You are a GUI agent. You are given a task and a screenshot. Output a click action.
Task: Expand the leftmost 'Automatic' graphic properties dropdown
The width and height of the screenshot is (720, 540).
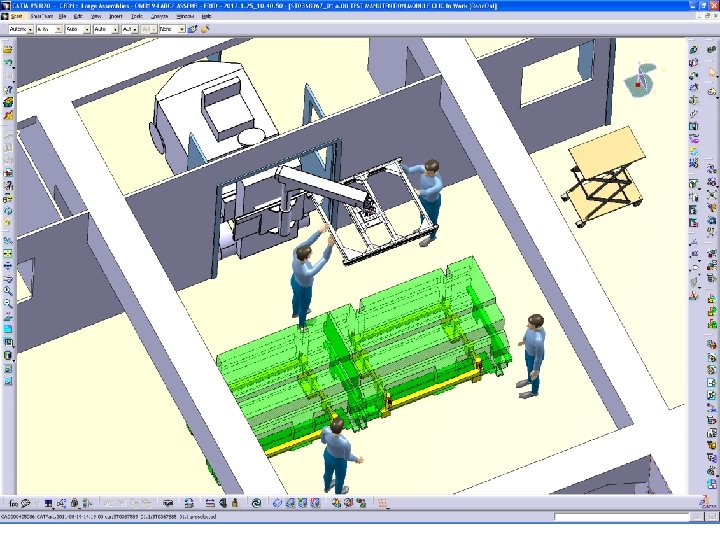tap(30, 29)
